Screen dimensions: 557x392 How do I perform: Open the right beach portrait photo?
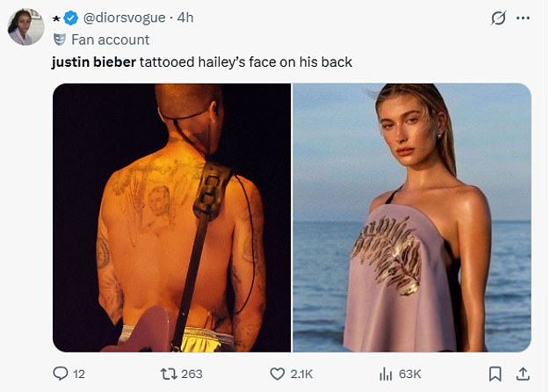[x=412, y=217]
